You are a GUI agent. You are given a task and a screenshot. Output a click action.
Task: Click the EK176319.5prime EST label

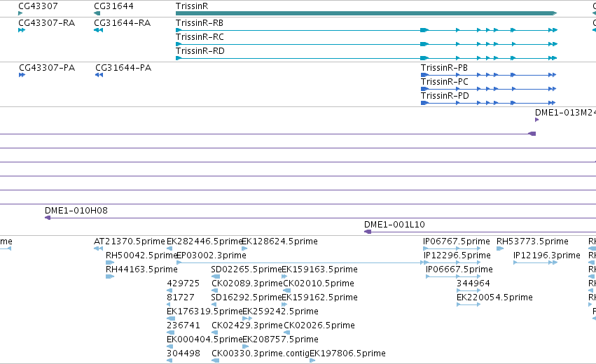coord(205,312)
